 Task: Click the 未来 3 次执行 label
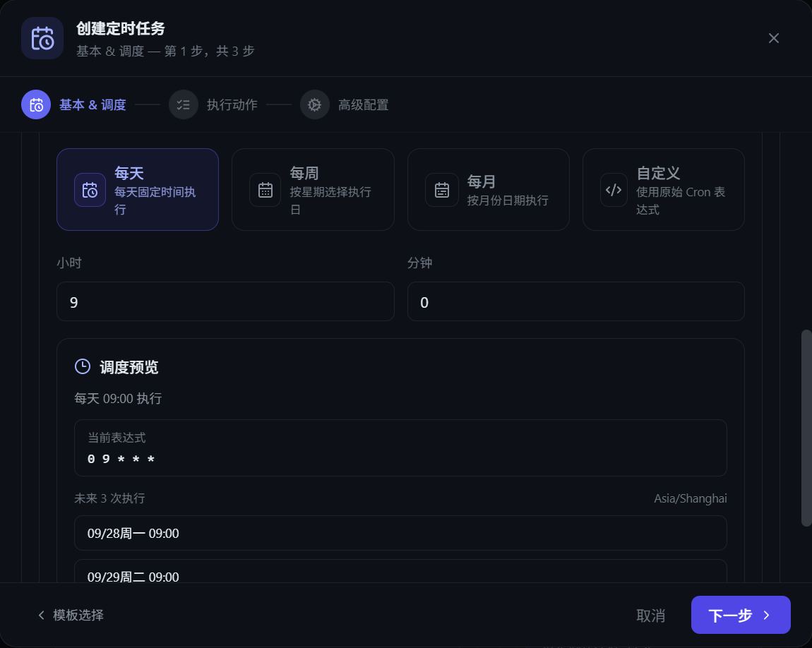point(109,498)
